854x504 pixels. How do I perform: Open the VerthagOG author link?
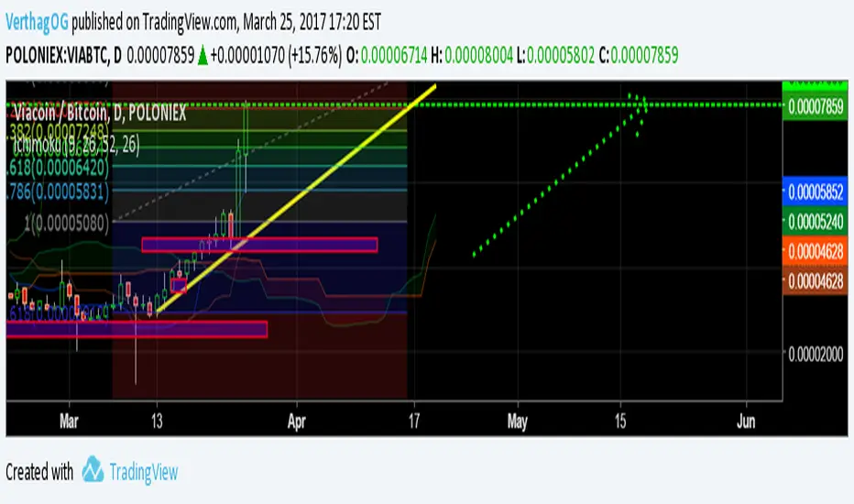[x=37, y=22]
